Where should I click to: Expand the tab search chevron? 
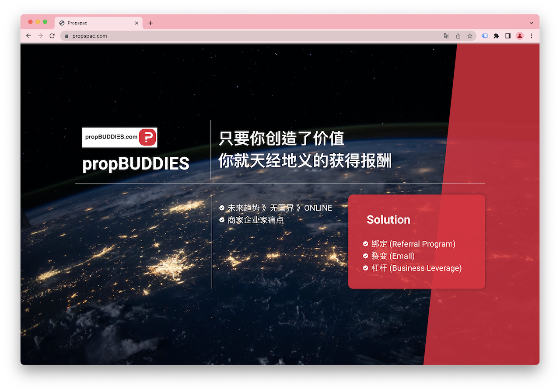[532, 23]
